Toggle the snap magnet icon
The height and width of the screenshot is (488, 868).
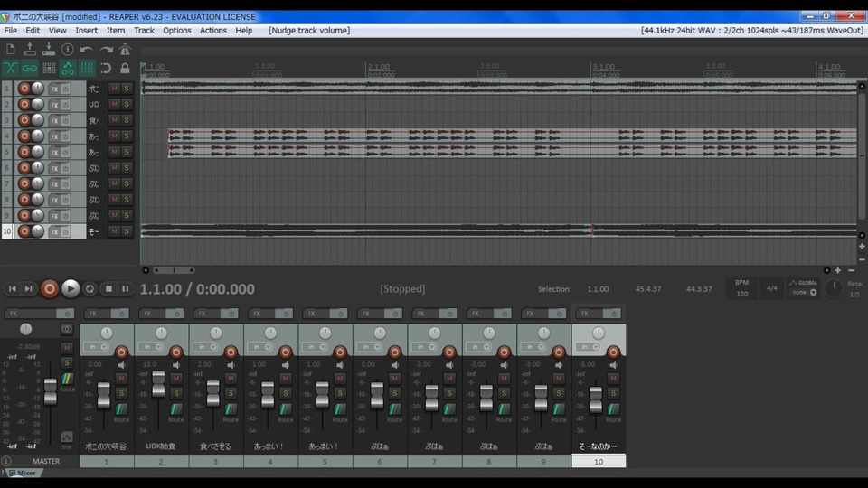pos(106,68)
